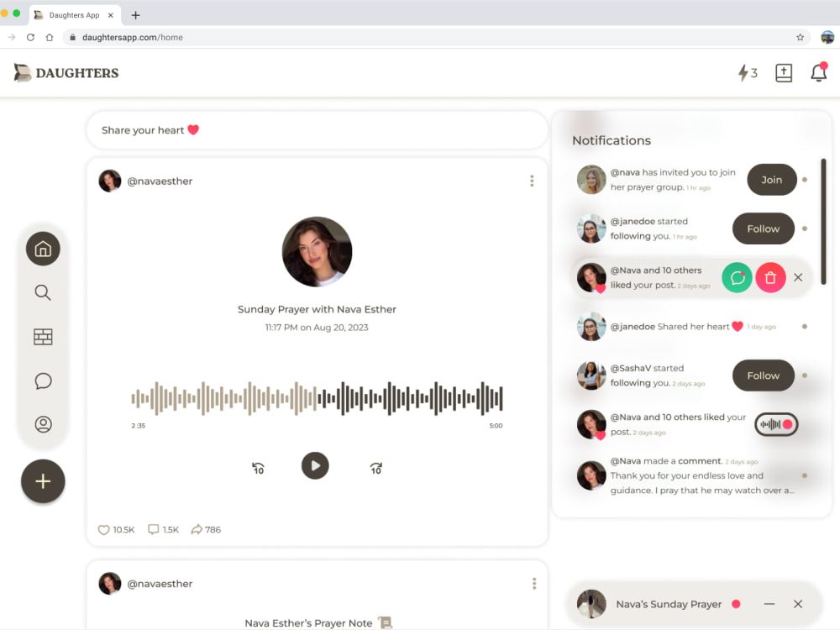Image resolution: width=840 pixels, height=630 pixels.
Task: Open @Nava made a comment notification
Action: 691,475
